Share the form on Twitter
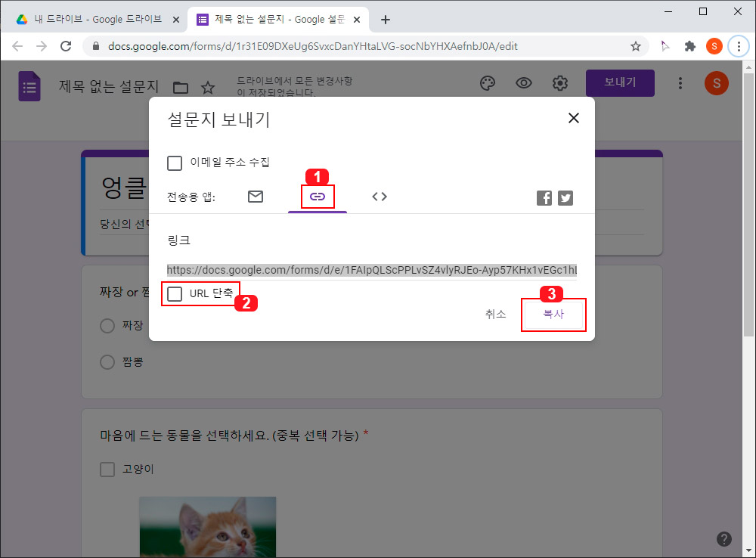The height and width of the screenshot is (558, 756). click(x=565, y=198)
